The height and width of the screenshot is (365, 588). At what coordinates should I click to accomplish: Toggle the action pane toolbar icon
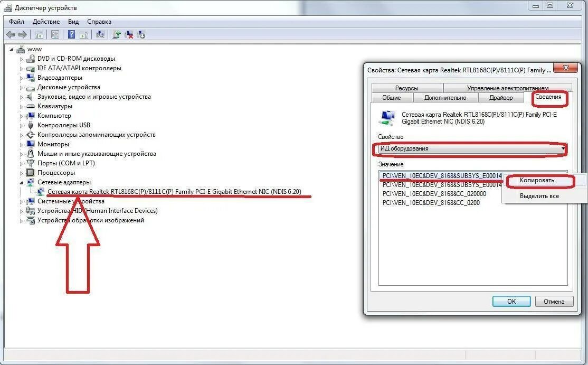[x=84, y=35]
